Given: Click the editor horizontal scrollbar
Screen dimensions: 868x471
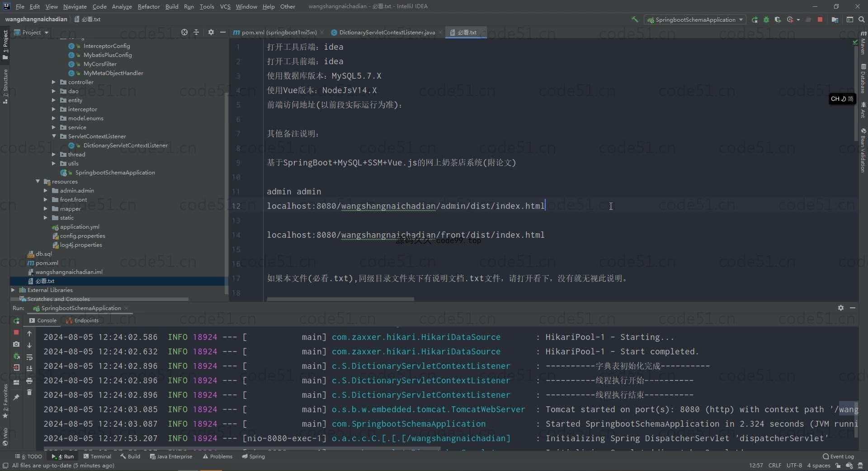Looking at the screenshot, I should coord(340,299).
